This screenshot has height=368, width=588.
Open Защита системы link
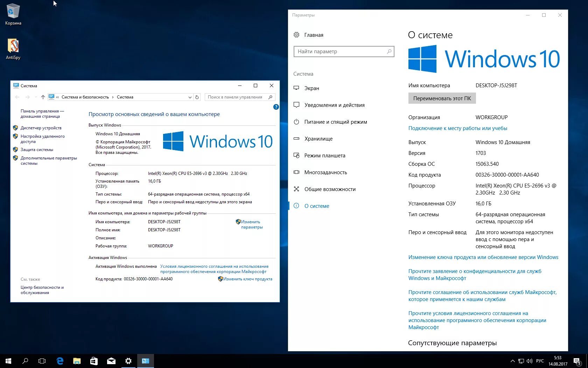(x=37, y=150)
